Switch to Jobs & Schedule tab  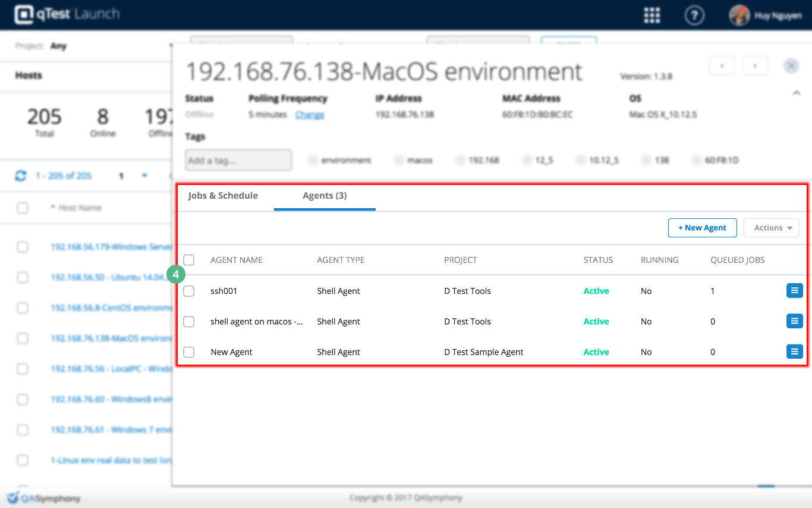pos(223,196)
